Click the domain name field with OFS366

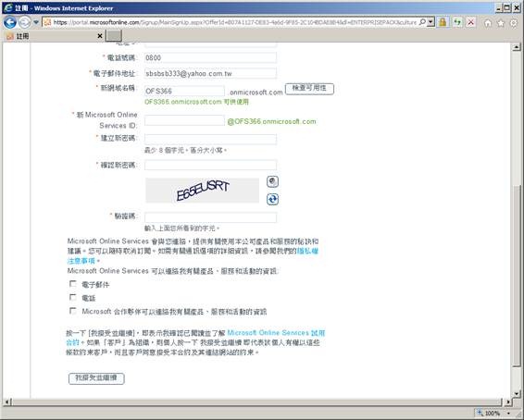click(184, 91)
